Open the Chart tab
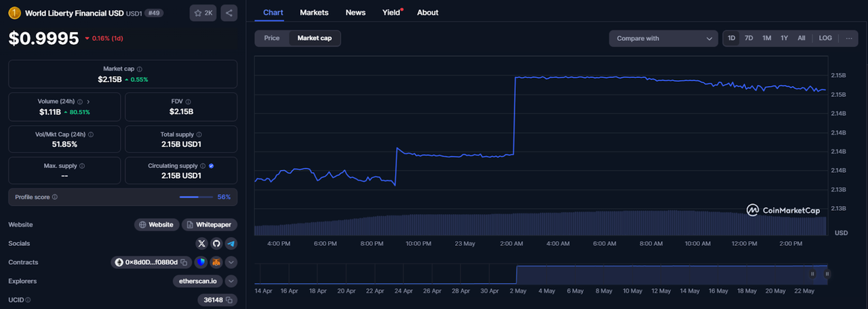Viewport: 868px width, 309px height. (273, 12)
